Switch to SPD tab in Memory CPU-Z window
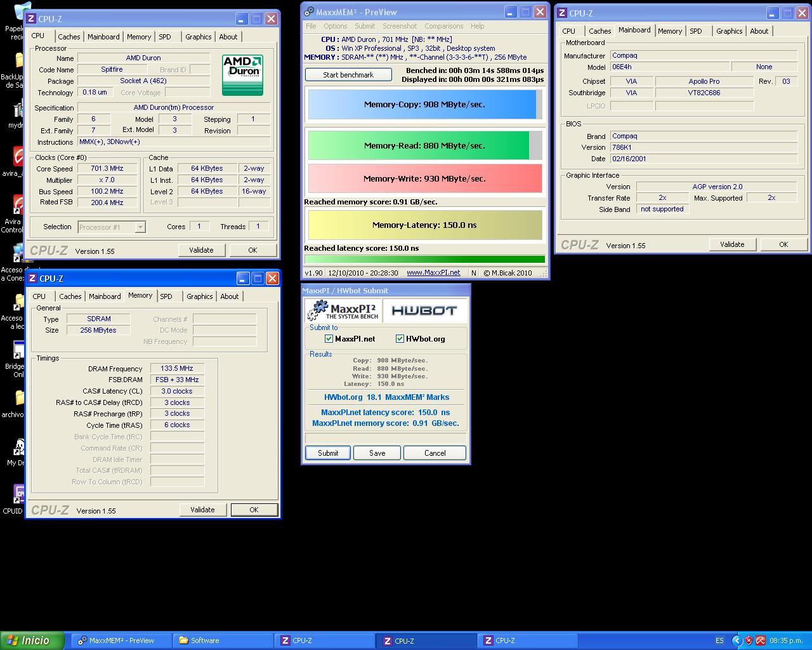 pos(166,296)
